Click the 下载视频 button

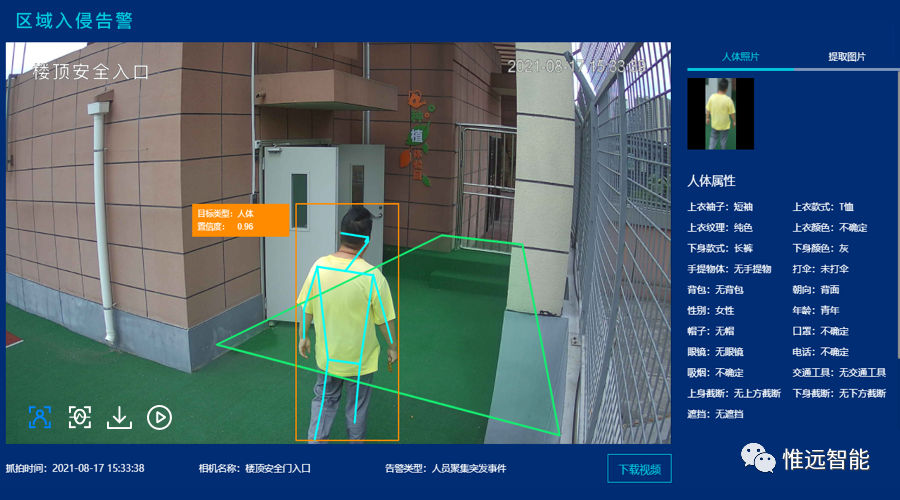pyautogui.click(x=639, y=469)
